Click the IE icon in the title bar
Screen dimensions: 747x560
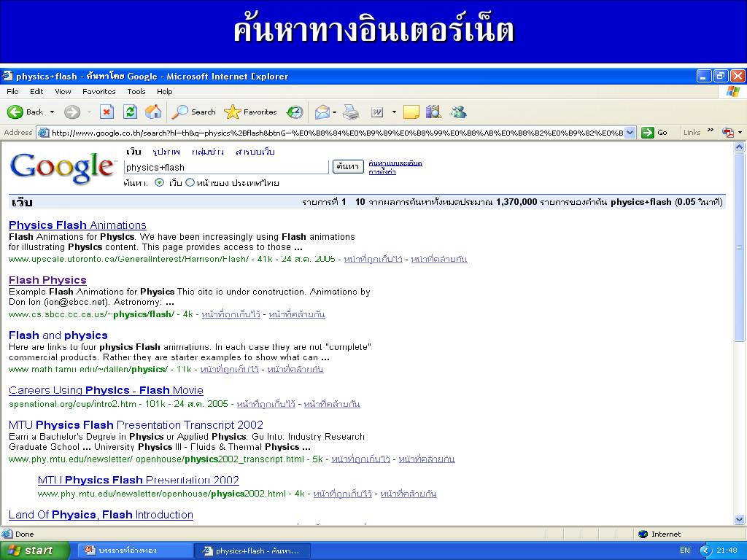[x=7, y=76]
